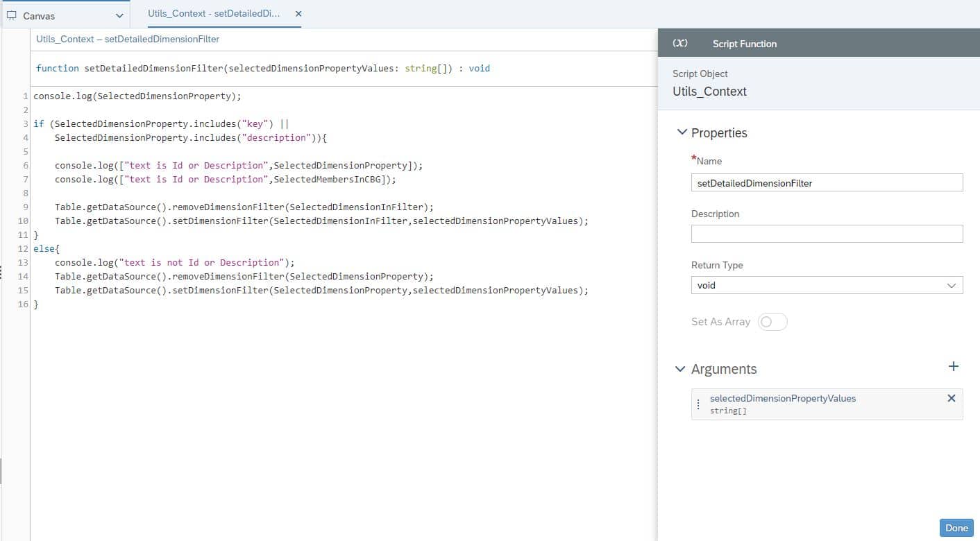The image size is (980, 541).
Task: Click the drag handle dots beside selectedDimensionPropertyValues
Action: (x=698, y=404)
